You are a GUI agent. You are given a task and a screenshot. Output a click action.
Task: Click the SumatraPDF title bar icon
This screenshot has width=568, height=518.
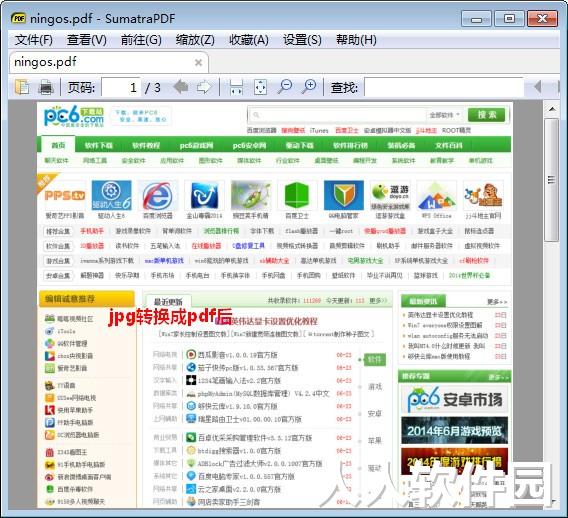(18, 18)
